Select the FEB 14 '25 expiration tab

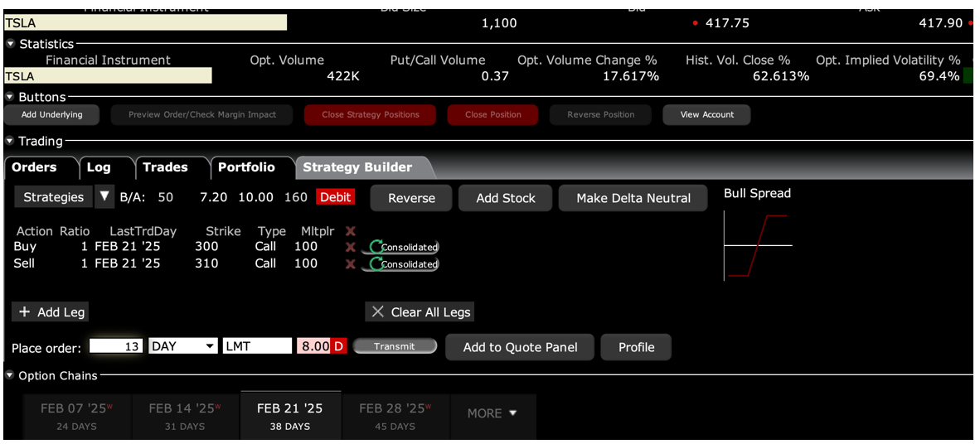click(x=184, y=416)
